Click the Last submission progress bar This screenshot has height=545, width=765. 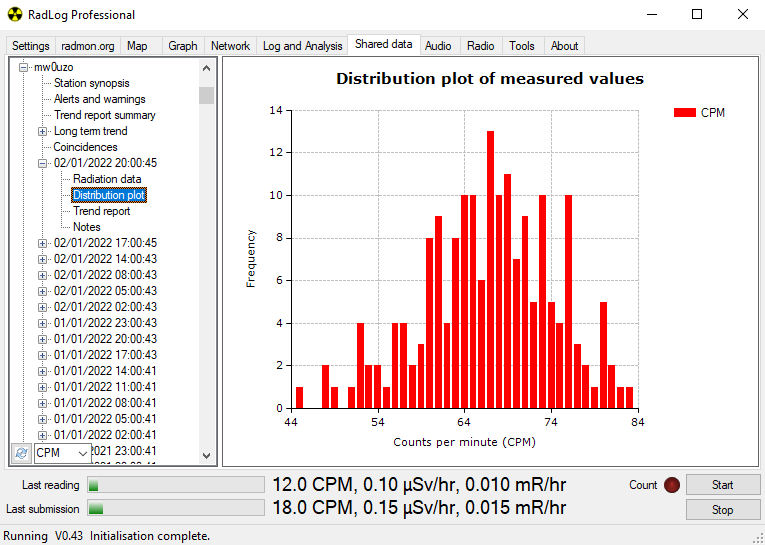tap(176, 509)
